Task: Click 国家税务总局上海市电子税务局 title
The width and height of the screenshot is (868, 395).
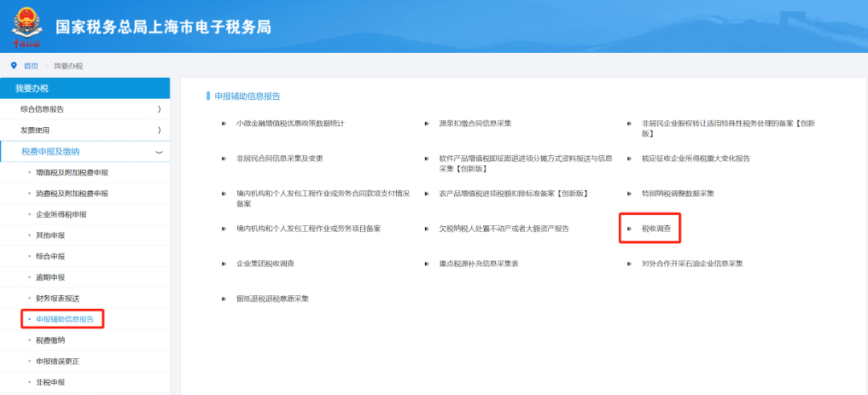Action: pos(163,27)
